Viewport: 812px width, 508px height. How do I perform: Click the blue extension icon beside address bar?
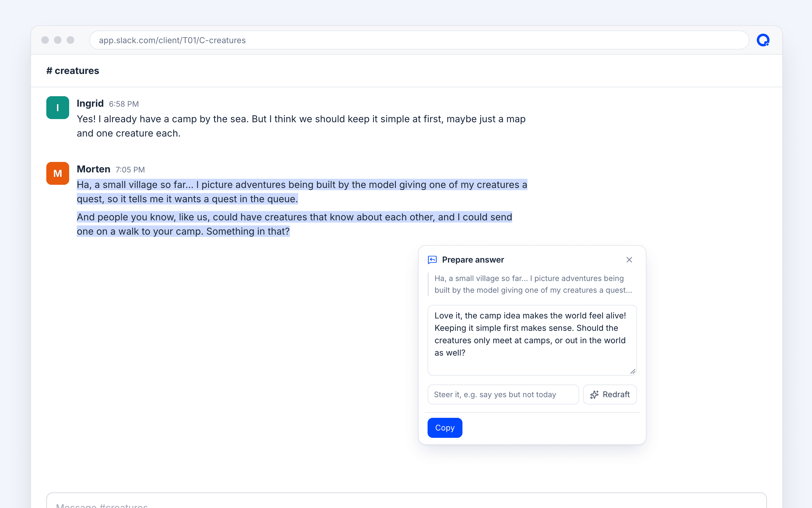click(x=763, y=40)
